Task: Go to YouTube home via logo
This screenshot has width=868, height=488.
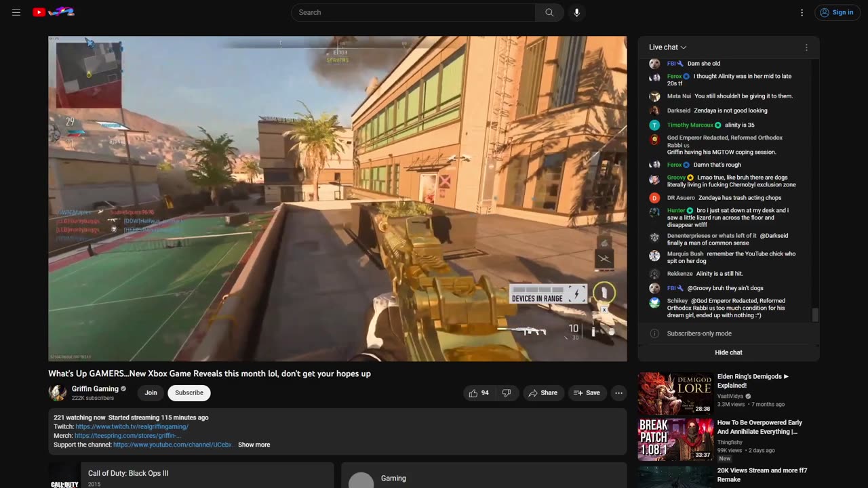Action: (x=54, y=12)
